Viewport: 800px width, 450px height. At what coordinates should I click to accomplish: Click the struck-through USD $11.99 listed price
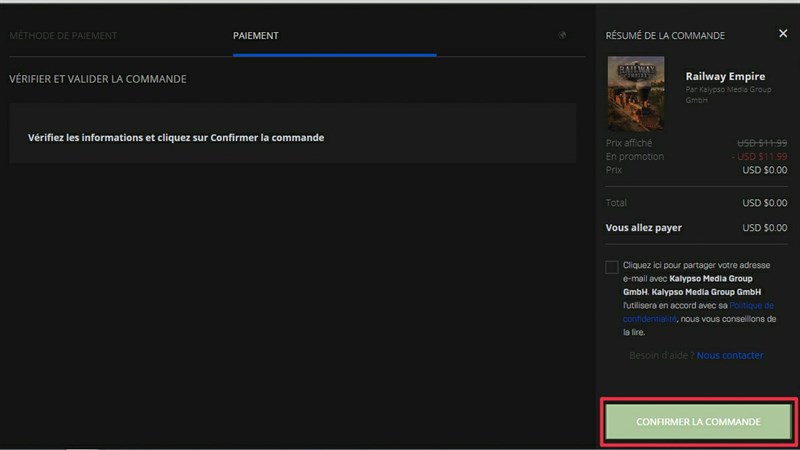tap(762, 143)
